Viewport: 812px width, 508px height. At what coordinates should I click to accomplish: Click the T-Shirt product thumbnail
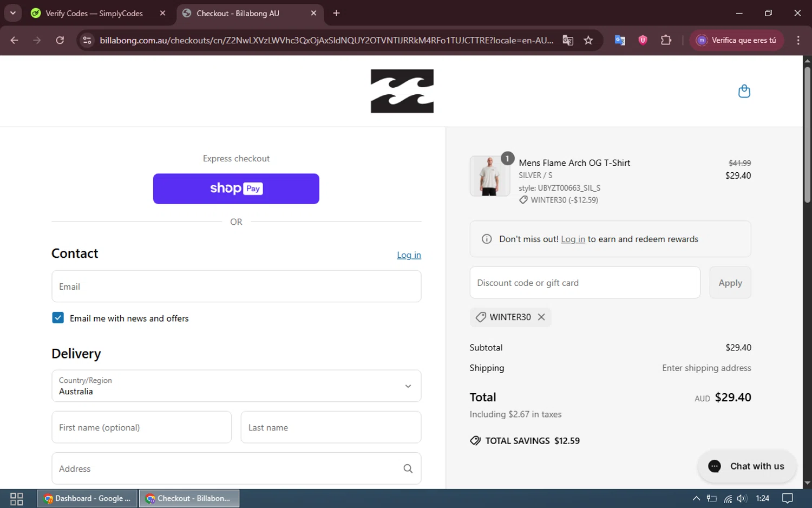coord(489,176)
